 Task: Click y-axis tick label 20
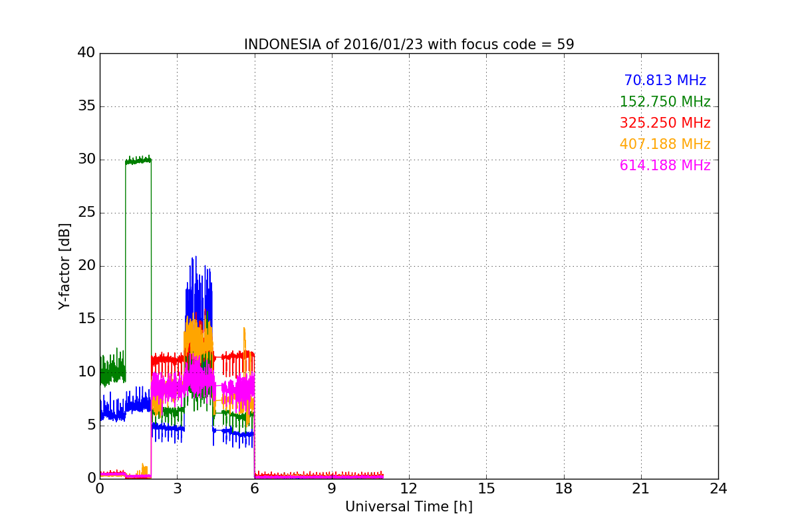click(86, 265)
